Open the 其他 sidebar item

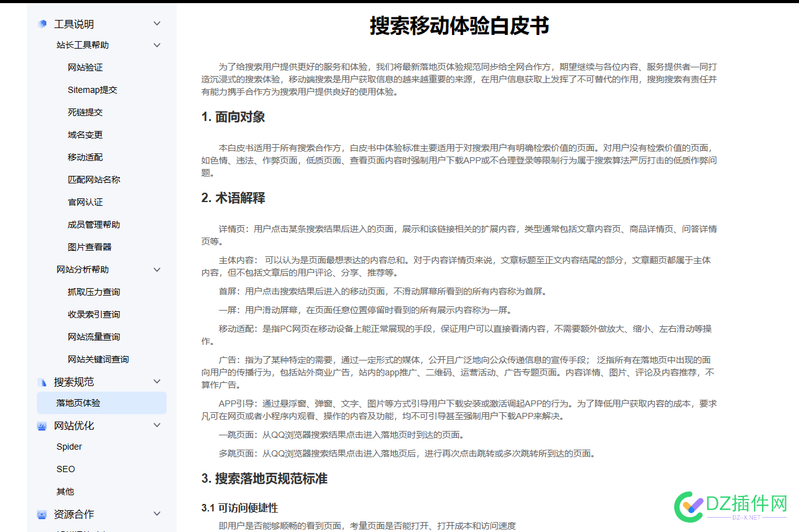[x=65, y=491]
